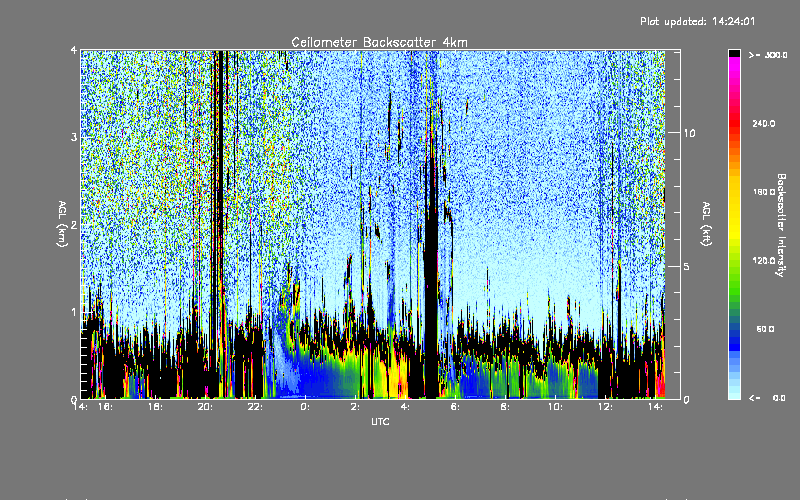The width and height of the screenshot is (800, 500).
Task: Click the '8:' time tick label
Action: pos(505,407)
